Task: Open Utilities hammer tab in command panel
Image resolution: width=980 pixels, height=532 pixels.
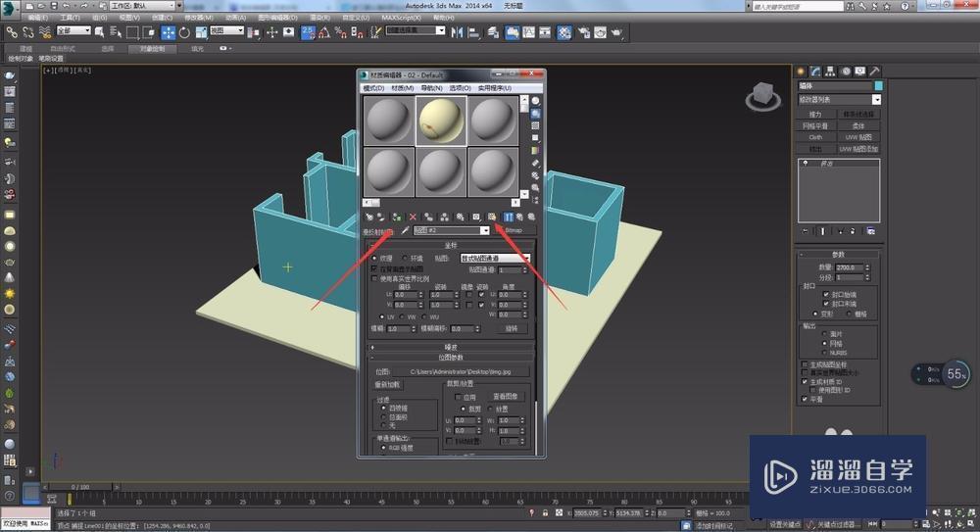Action: click(875, 72)
